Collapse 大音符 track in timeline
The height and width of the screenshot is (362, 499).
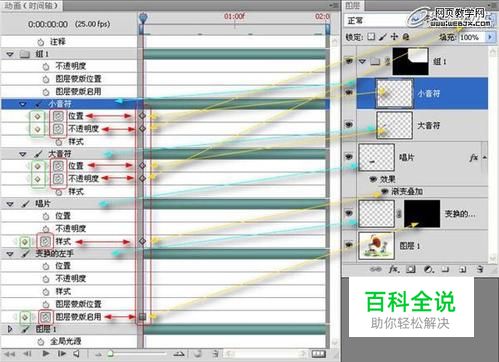[22, 154]
